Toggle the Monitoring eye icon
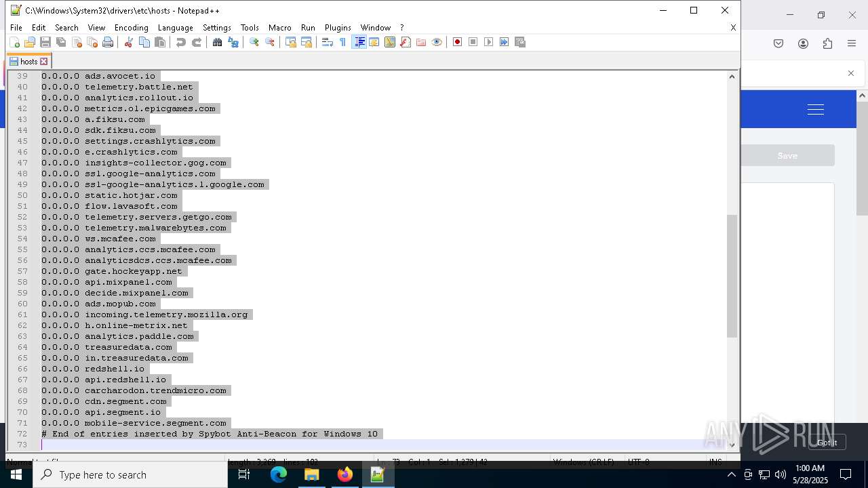 [437, 42]
